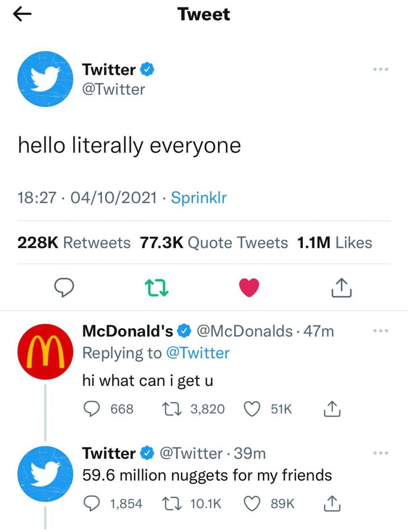View the 228K Retweets list
Image resolution: width=408 pixels, height=532 pixels.
point(74,243)
